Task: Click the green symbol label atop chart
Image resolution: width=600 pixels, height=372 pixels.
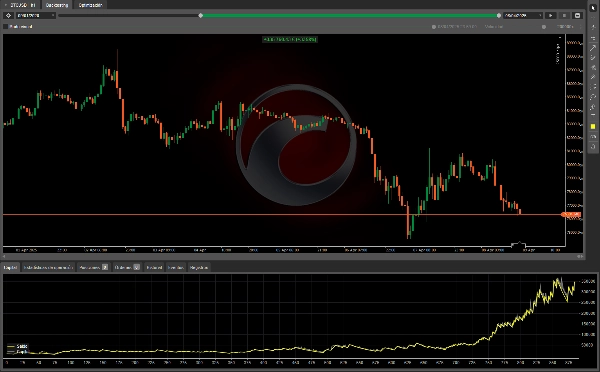Action: tap(290, 39)
